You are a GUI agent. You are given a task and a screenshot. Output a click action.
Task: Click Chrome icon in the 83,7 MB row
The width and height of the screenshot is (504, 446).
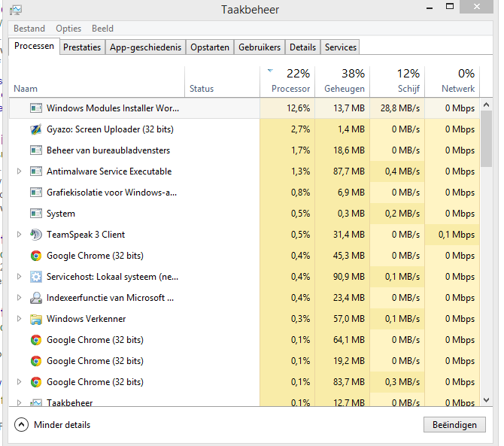click(36, 382)
